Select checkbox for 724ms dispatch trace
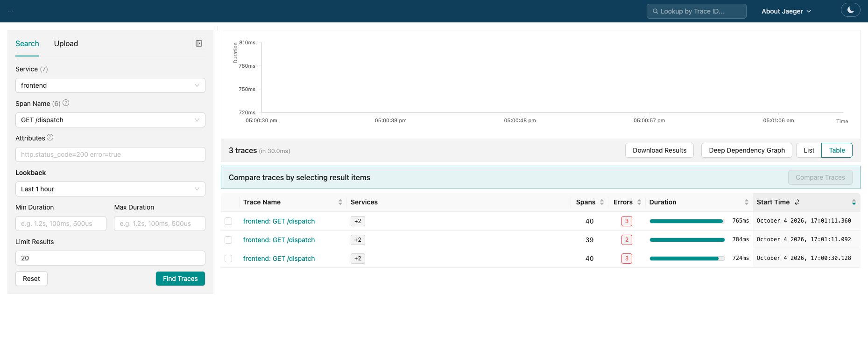The image size is (868, 364). click(x=228, y=259)
